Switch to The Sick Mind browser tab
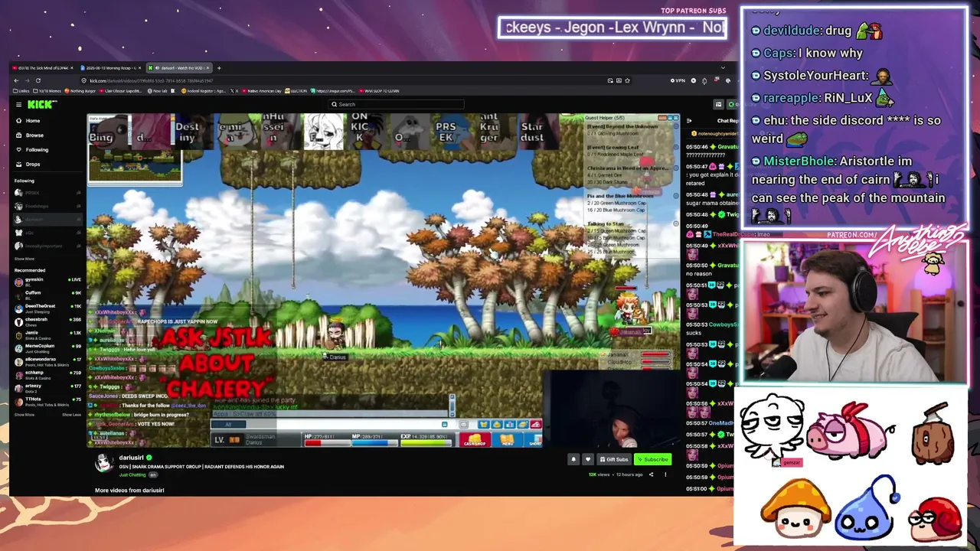Viewport: 980px width, 551px height. click(x=42, y=68)
